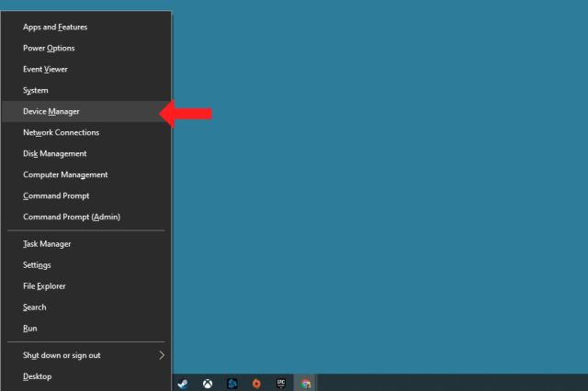Open Network Connections
Viewport: 588px width, 391px height.
pyautogui.click(x=86, y=132)
